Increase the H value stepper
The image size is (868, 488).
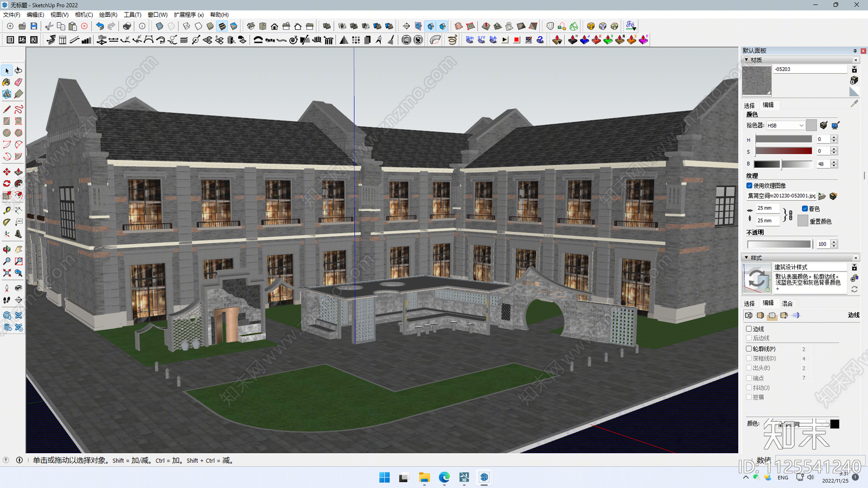(x=834, y=137)
